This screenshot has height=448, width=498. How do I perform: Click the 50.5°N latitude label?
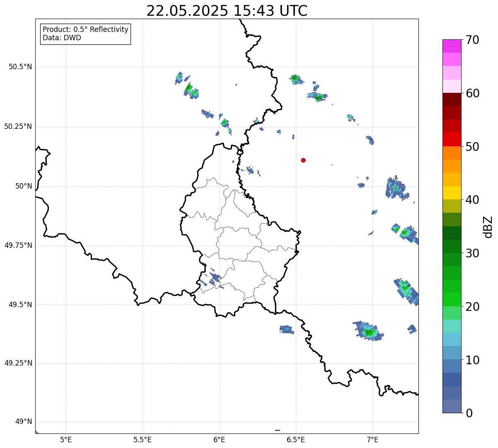20,67
